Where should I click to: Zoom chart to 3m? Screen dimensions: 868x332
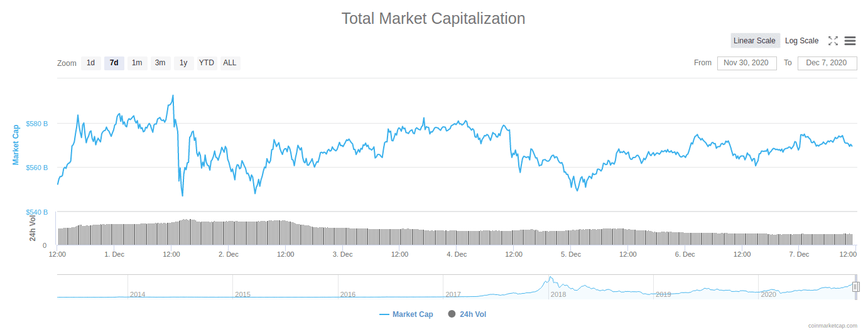[x=160, y=63]
